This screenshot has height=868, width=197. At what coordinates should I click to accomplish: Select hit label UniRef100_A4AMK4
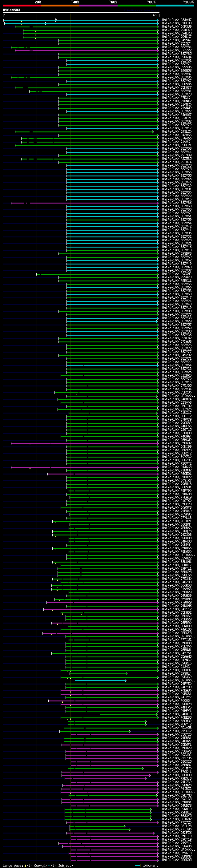tap(177, 399)
